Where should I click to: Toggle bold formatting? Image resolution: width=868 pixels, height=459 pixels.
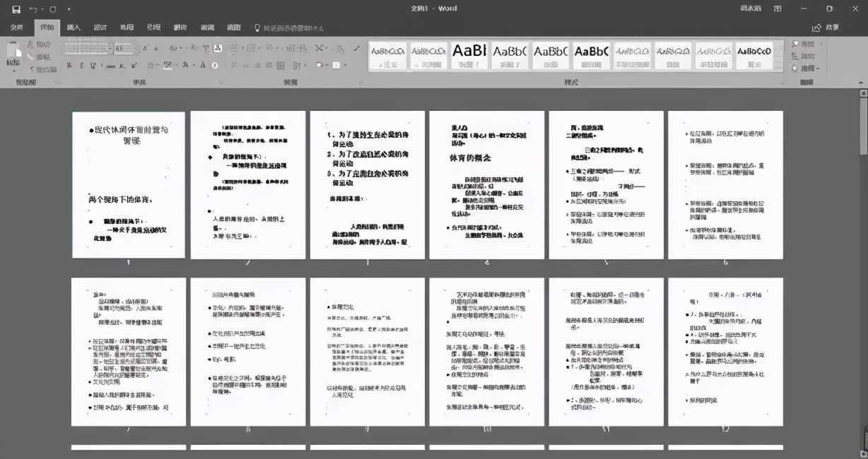click(x=69, y=65)
